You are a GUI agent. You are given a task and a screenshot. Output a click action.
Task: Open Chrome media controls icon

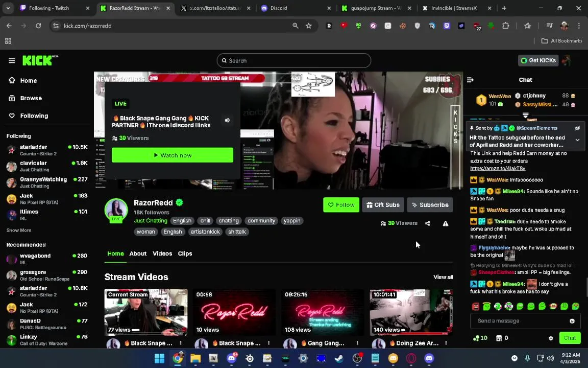(549, 26)
